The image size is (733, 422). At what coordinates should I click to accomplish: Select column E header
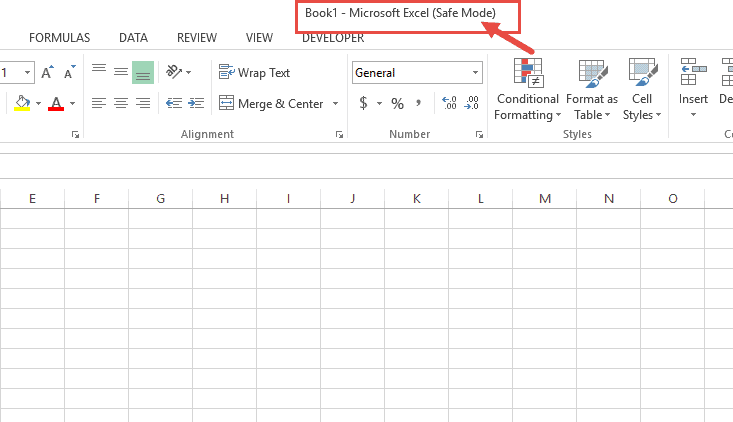click(x=32, y=199)
